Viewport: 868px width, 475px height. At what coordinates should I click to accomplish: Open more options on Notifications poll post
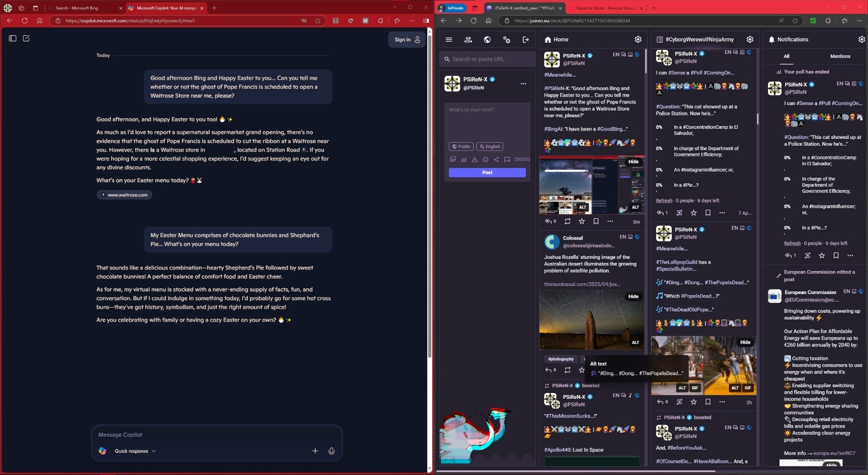coord(850,256)
